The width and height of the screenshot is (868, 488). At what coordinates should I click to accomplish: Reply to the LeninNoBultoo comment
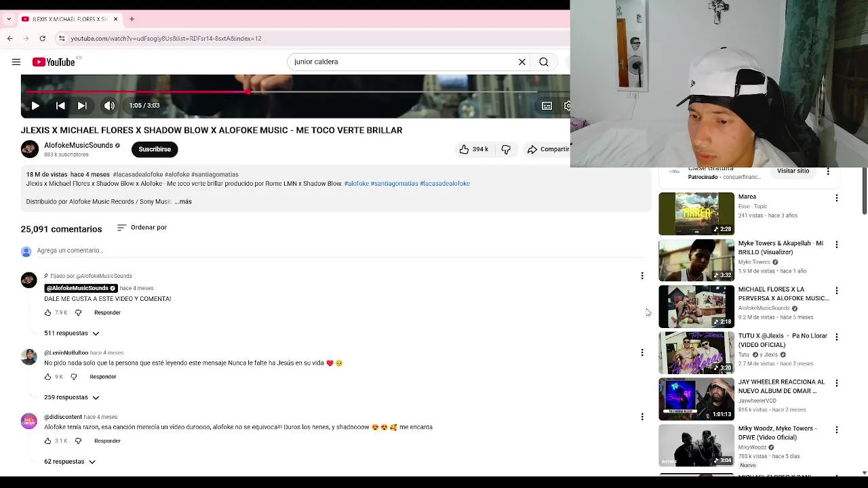point(103,377)
